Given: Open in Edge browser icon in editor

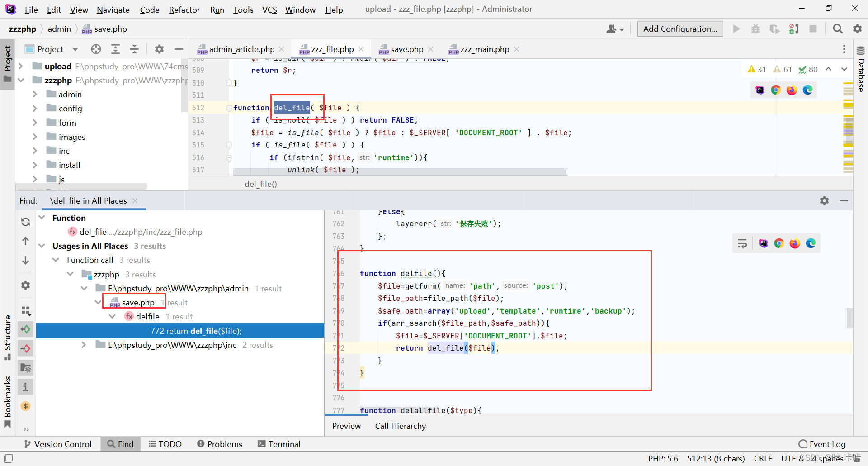Looking at the screenshot, I should tap(807, 90).
